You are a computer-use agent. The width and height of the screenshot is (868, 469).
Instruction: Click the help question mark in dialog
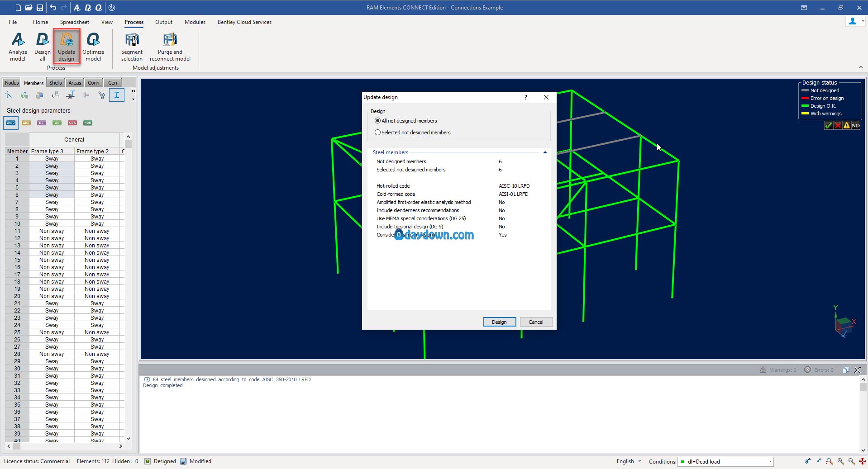(x=525, y=97)
